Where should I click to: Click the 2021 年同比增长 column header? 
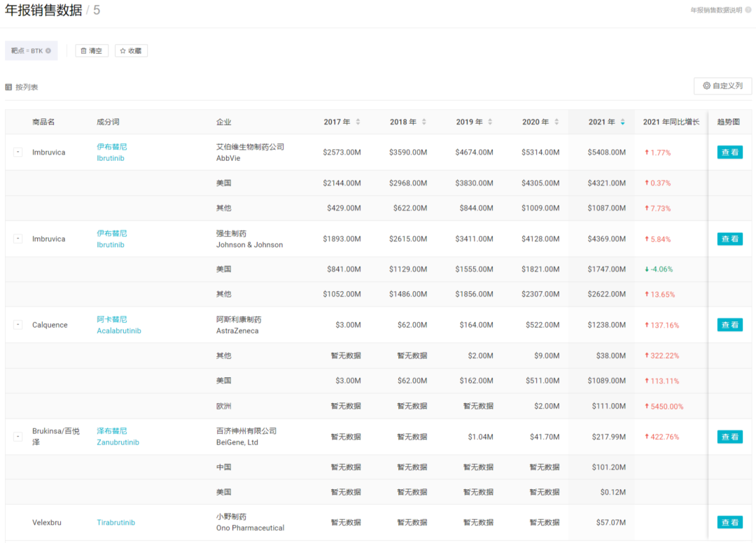pos(671,122)
